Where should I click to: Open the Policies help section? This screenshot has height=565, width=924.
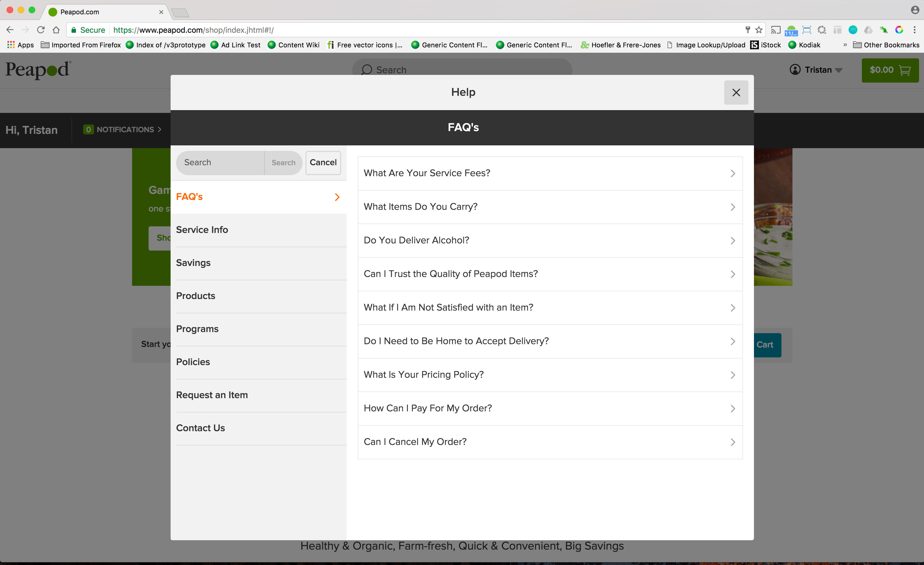pos(258,362)
